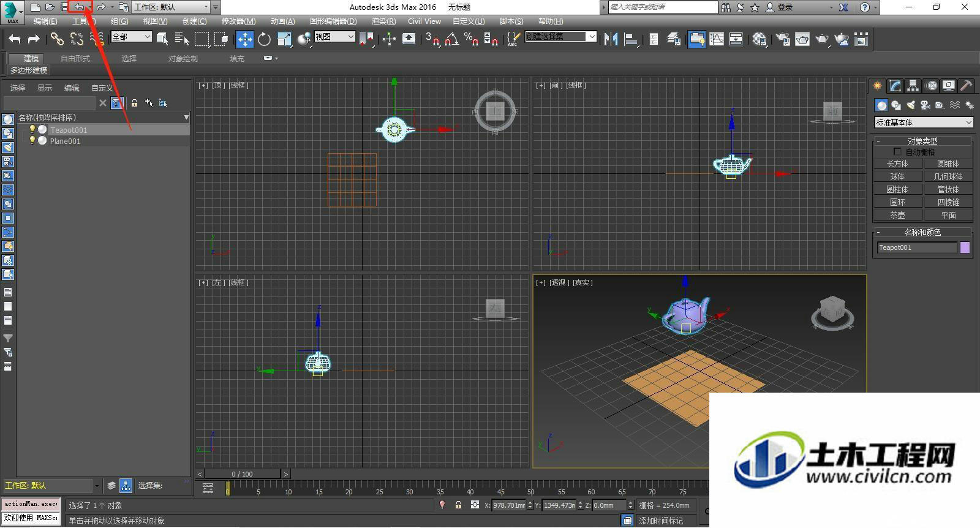This screenshot has height=528, width=980.
Task: Click Open File folder icon
Action: click(50, 7)
